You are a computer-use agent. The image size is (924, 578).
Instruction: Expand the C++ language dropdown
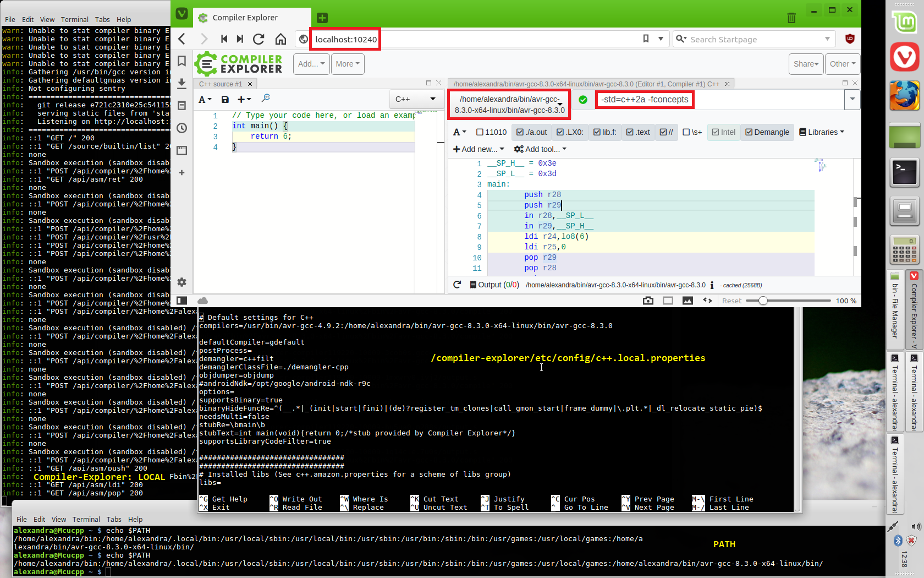[415, 99]
